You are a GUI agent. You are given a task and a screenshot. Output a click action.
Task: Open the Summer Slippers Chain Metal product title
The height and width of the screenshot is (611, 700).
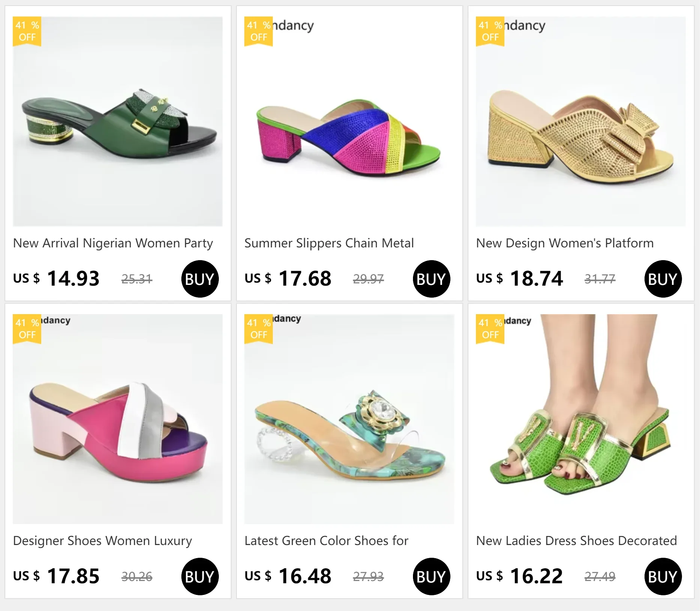click(329, 243)
